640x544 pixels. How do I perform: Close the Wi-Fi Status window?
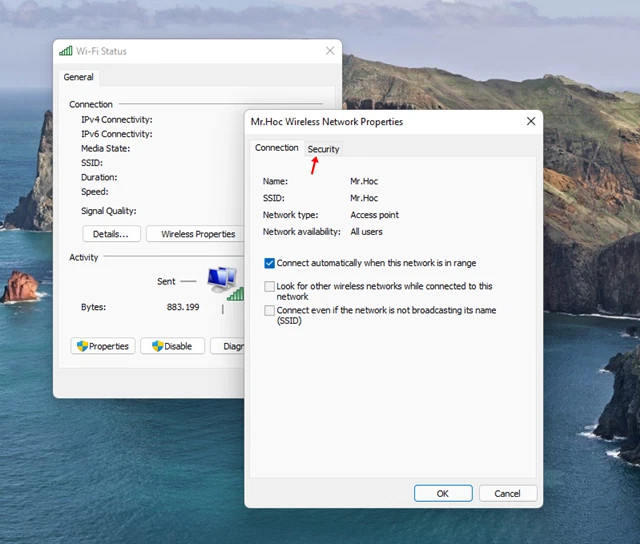[x=330, y=51]
